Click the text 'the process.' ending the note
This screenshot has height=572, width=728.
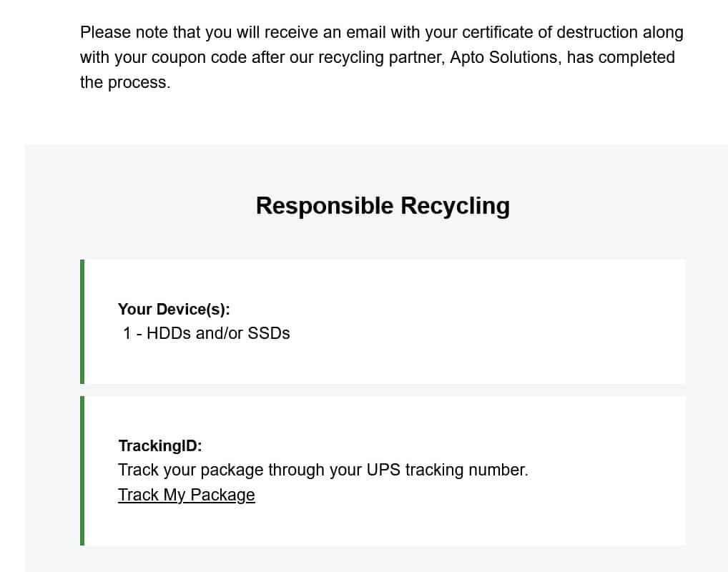pyautogui.click(x=125, y=83)
